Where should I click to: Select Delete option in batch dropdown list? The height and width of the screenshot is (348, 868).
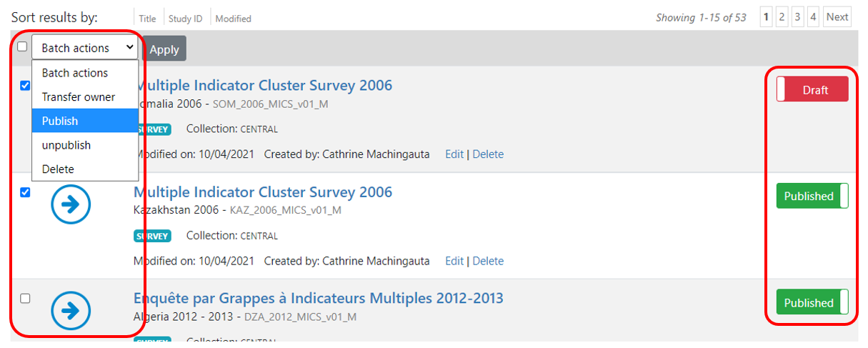pos(85,169)
